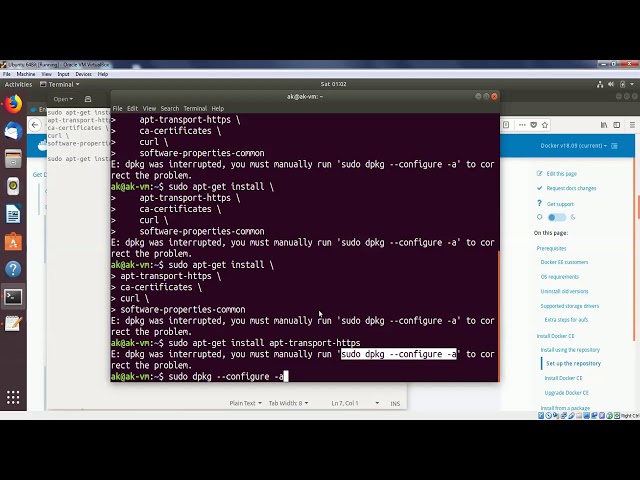Viewport: 640px width, 480px height.
Task: Open the Firefox Pocket shield icon
Action: (533, 125)
